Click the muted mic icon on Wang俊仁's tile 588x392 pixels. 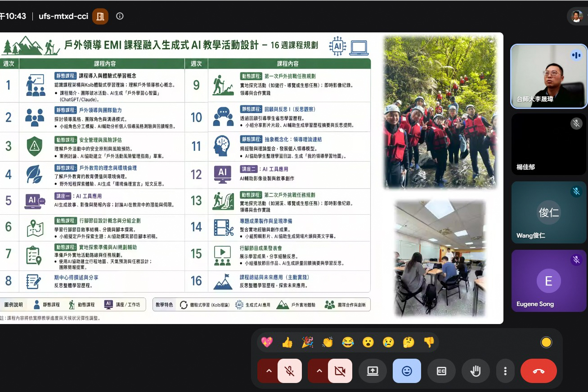pyautogui.click(x=576, y=191)
